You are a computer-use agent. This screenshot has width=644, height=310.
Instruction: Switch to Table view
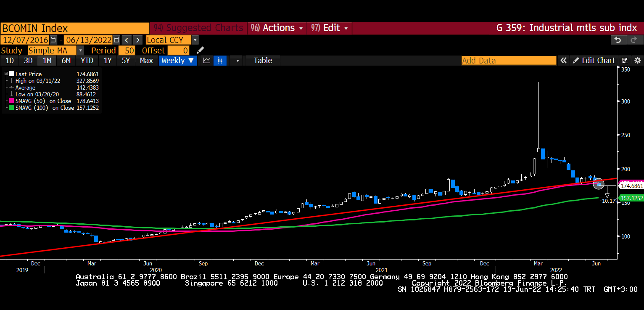pos(263,61)
